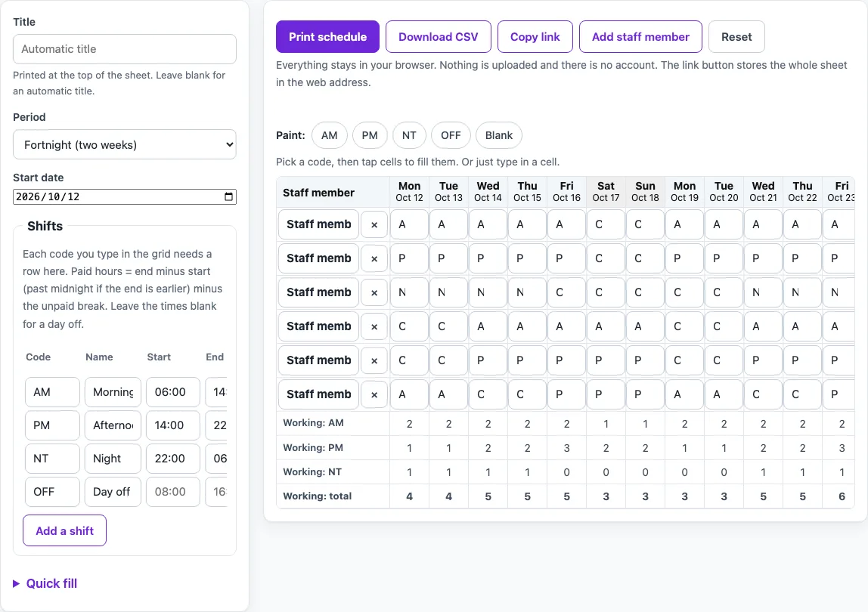Image resolution: width=868 pixels, height=612 pixels.
Task: Click Add a shift
Action: click(x=65, y=530)
